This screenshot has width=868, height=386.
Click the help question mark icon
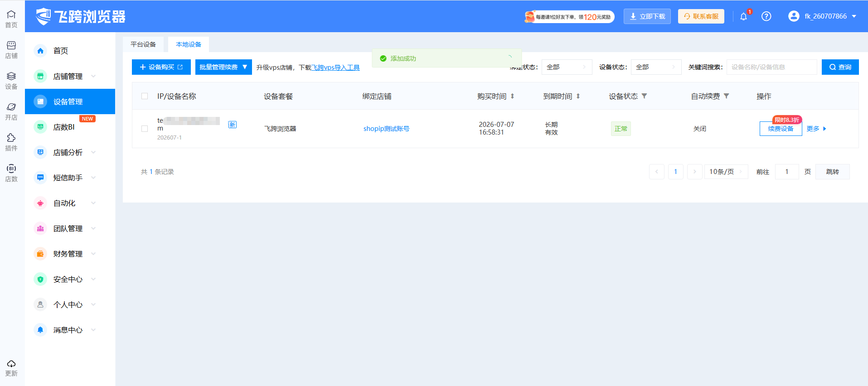[x=766, y=16]
